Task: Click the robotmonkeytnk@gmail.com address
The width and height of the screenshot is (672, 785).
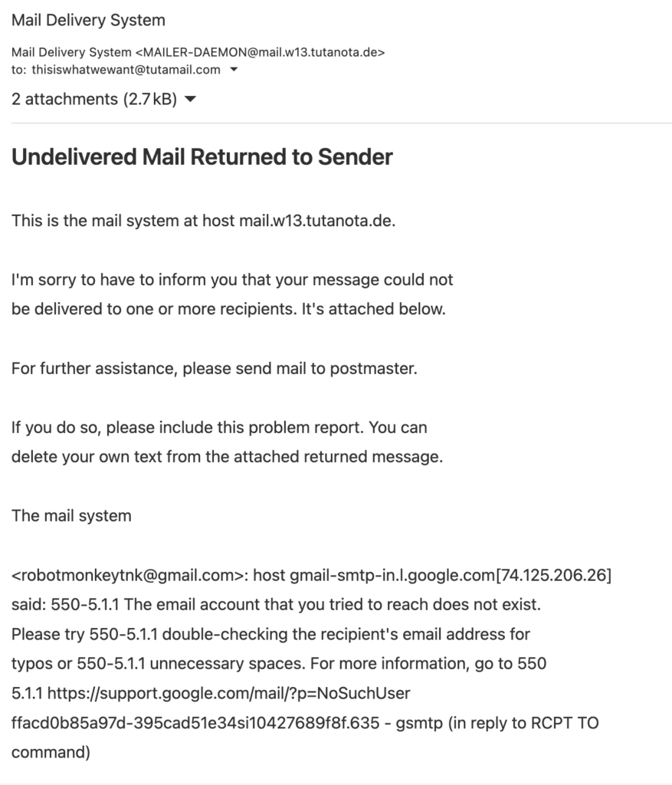Action: point(127,575)
